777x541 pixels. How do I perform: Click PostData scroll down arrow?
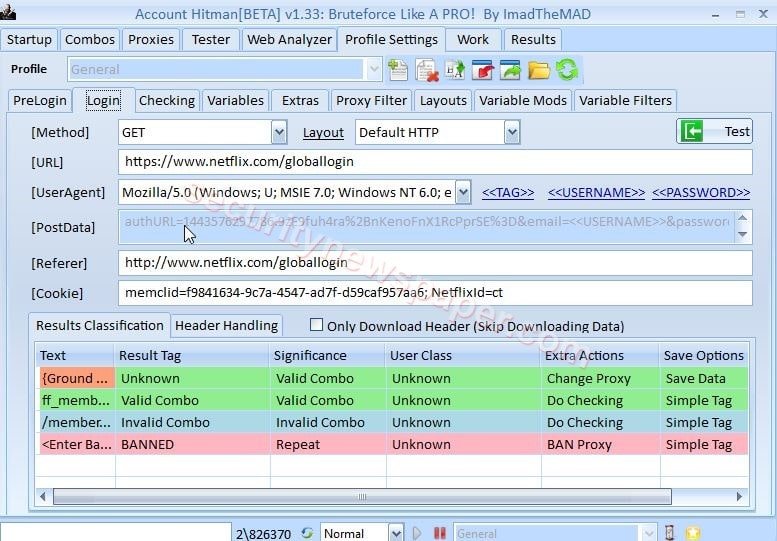pos(743,234)
